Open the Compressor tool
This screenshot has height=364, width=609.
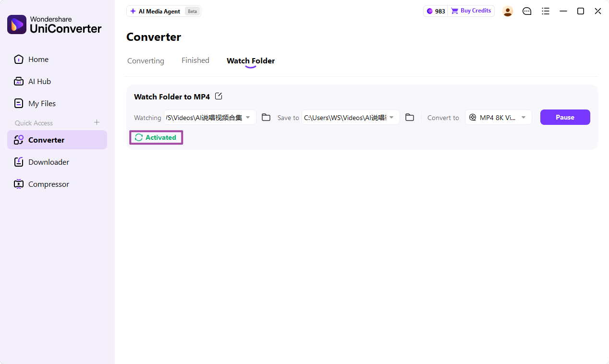point(57,184)
